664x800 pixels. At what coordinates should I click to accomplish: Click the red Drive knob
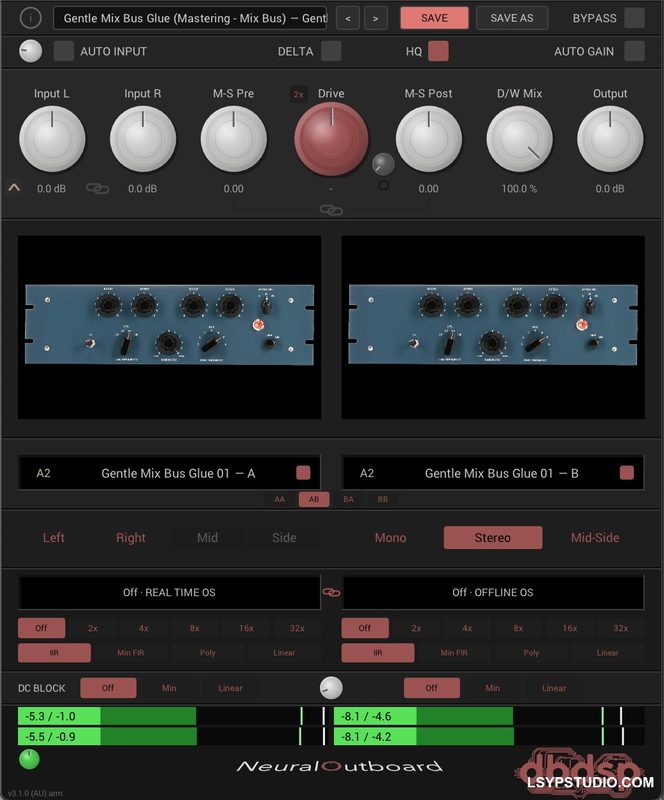click(331, 139)
